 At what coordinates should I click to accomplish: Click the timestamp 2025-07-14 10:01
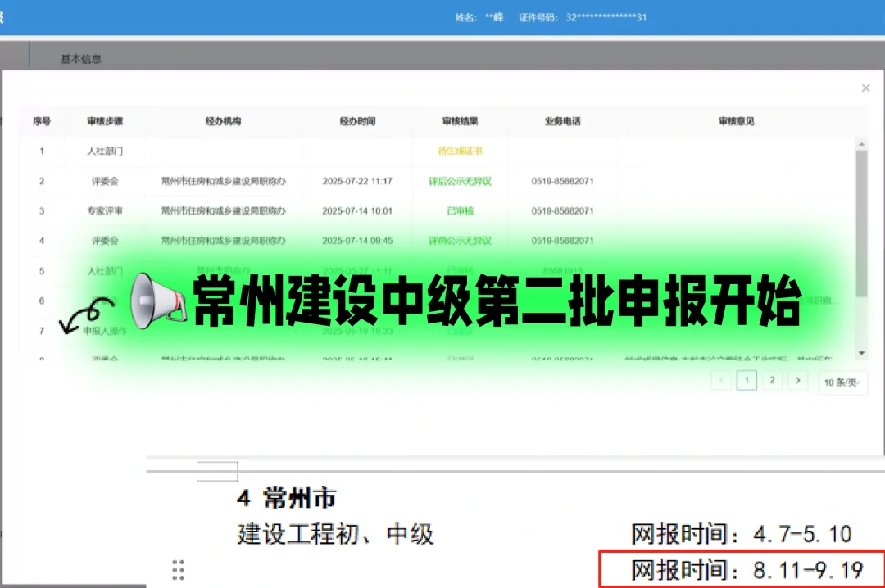(x=357, y=211)
